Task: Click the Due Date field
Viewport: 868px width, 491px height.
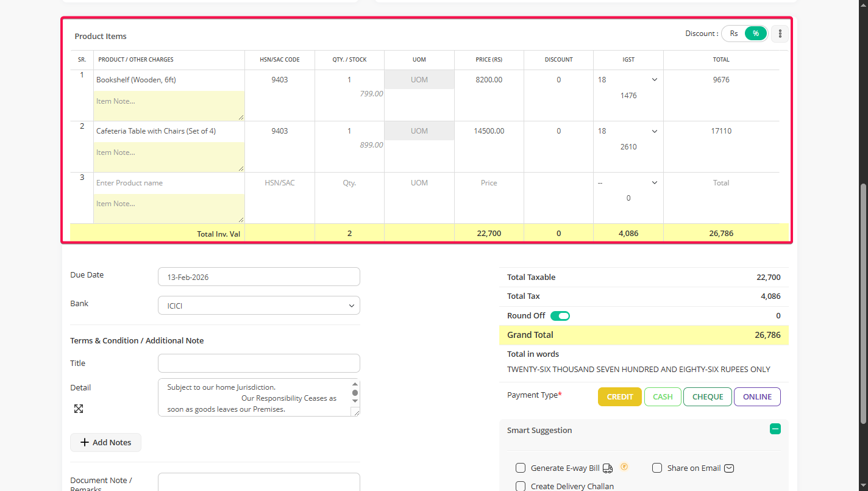Action: pos(258,277)
